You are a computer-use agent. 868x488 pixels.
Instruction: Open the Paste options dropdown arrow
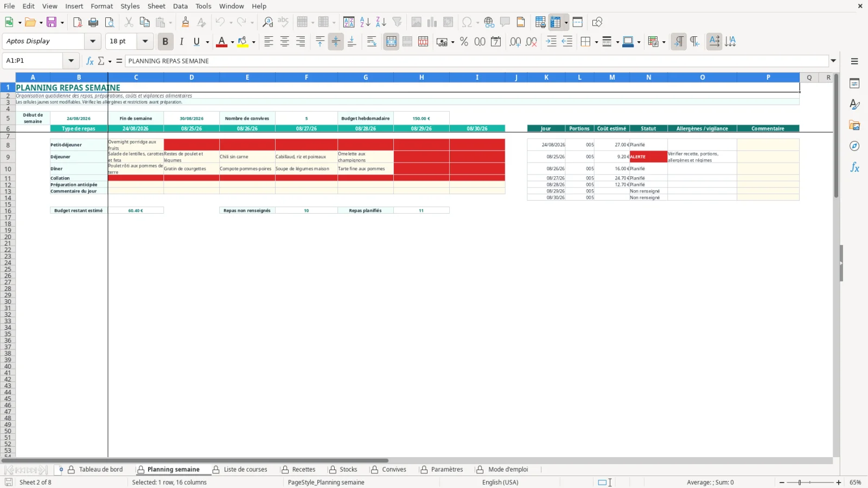(x=170, y=22)
